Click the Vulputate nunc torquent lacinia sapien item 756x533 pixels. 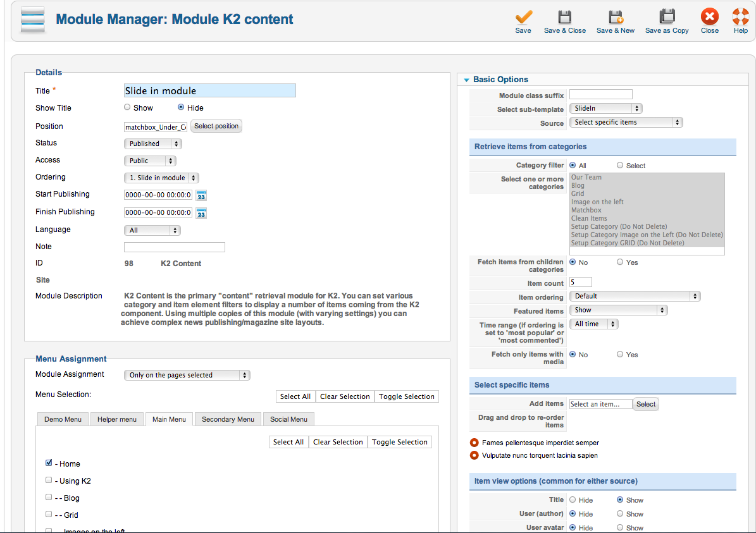point(540,455)
